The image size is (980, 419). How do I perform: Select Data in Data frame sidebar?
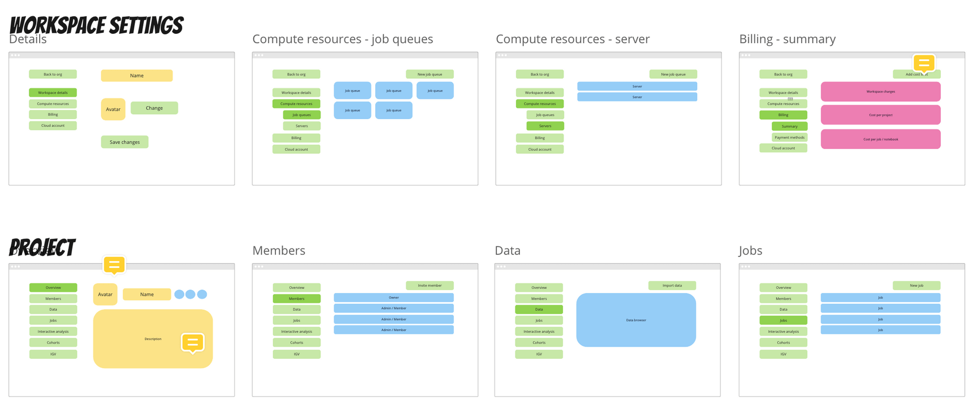click(539, 310)
